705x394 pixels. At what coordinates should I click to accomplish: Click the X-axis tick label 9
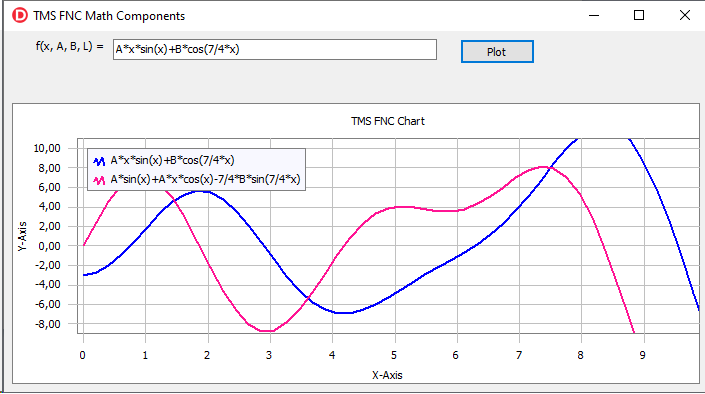(643, 355)
